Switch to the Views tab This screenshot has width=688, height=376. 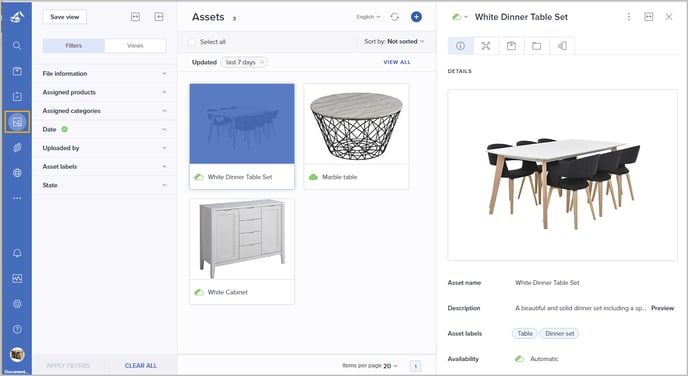pos(135,46)
